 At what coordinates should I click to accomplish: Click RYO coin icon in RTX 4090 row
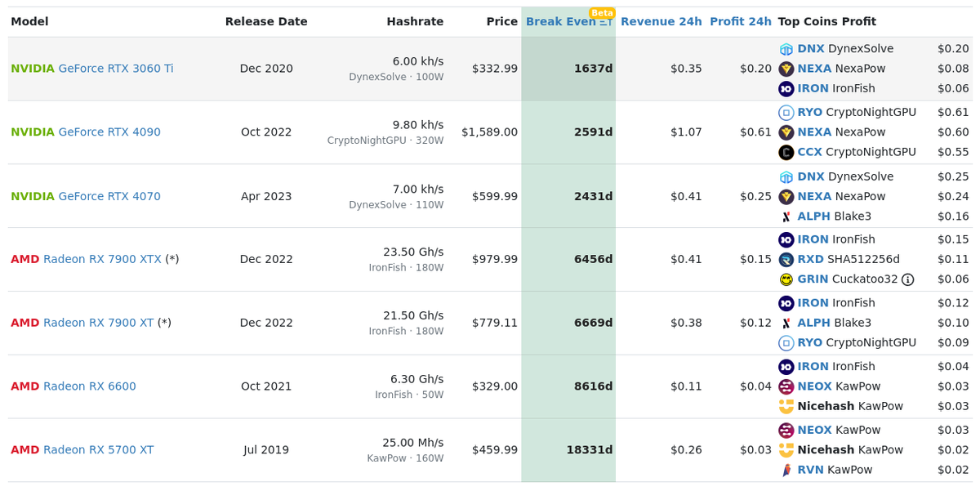point(786,112)
